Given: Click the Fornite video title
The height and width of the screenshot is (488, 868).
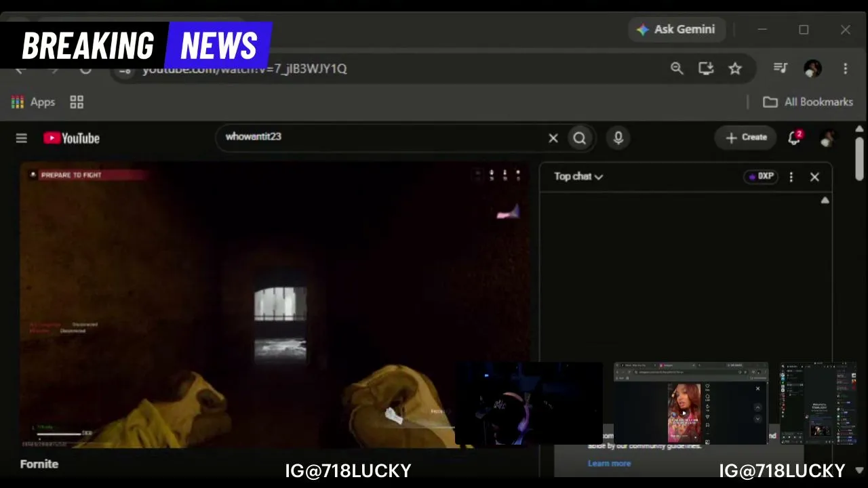Looking at the screenshot, I should (x=39, y=464).
